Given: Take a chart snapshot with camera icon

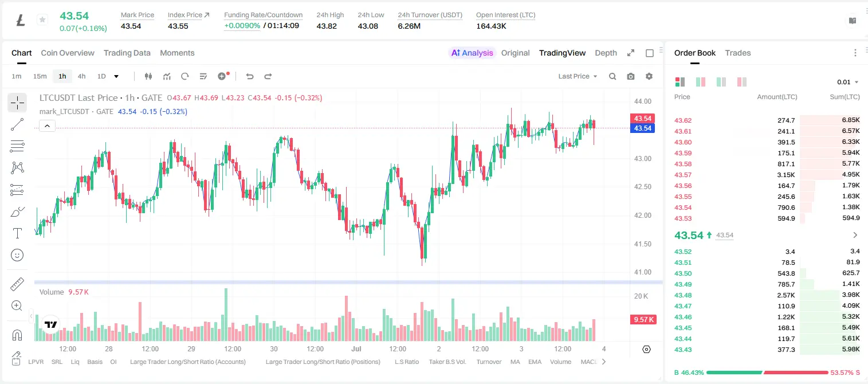Looking at the screenshot, I should [x=631, y=76].
